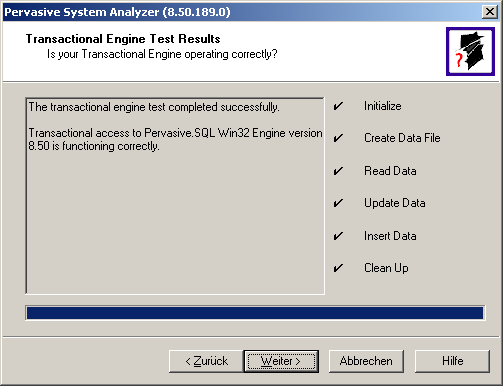Screen dimensions: 503x386
Task: Click the Weiter > button
Action: (x=281, y=361)
